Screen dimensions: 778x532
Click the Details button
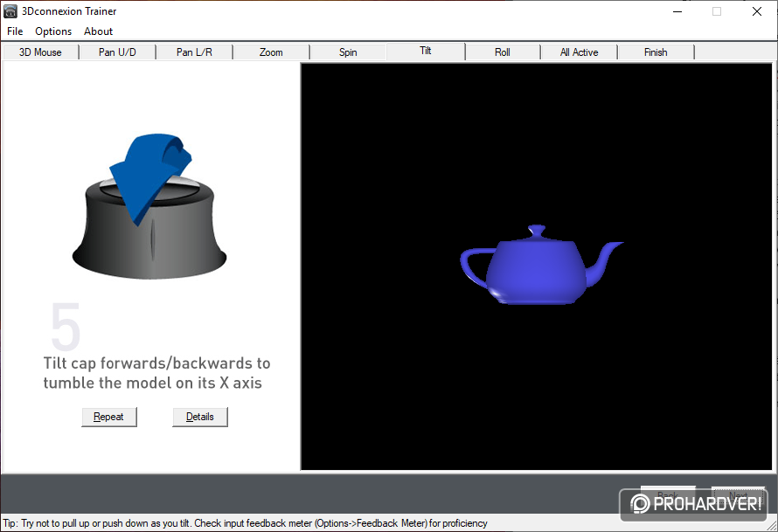(200, 417)
